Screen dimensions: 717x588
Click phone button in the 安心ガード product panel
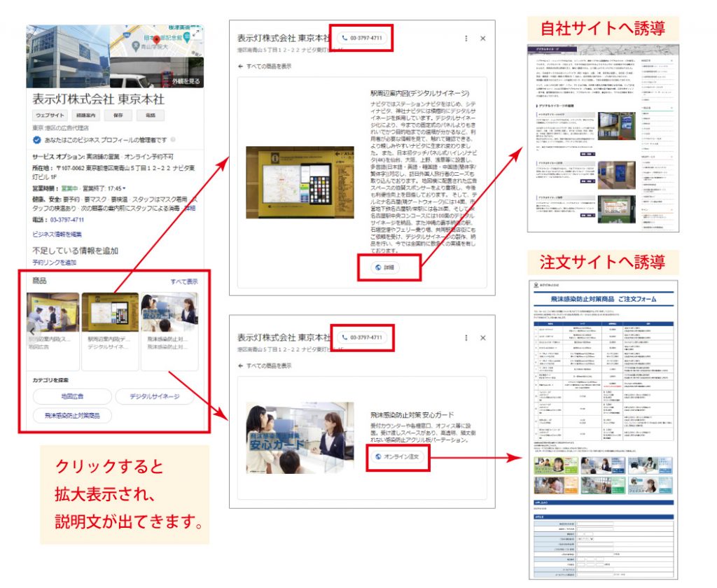pos(362,337)
